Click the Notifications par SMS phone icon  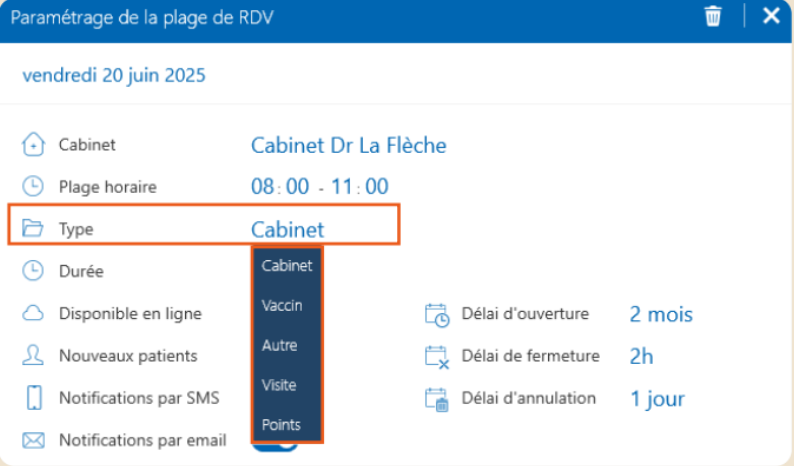click(x=33, y=397)
